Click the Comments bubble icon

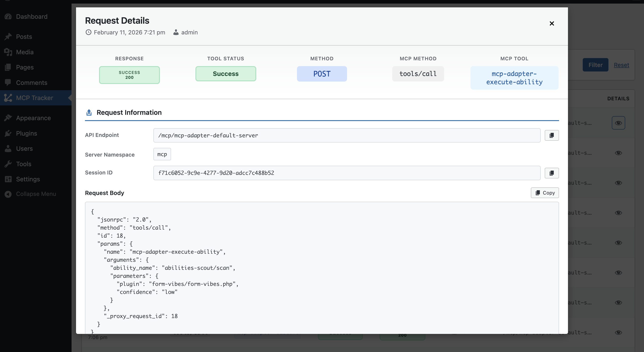[x=8, y=82]
